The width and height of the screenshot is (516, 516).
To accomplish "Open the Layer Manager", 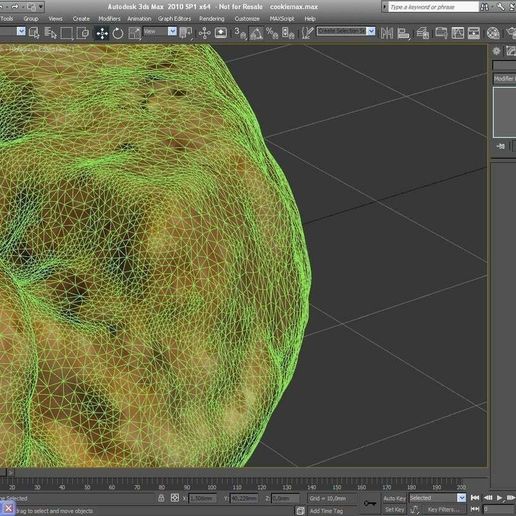I will 423,33.
